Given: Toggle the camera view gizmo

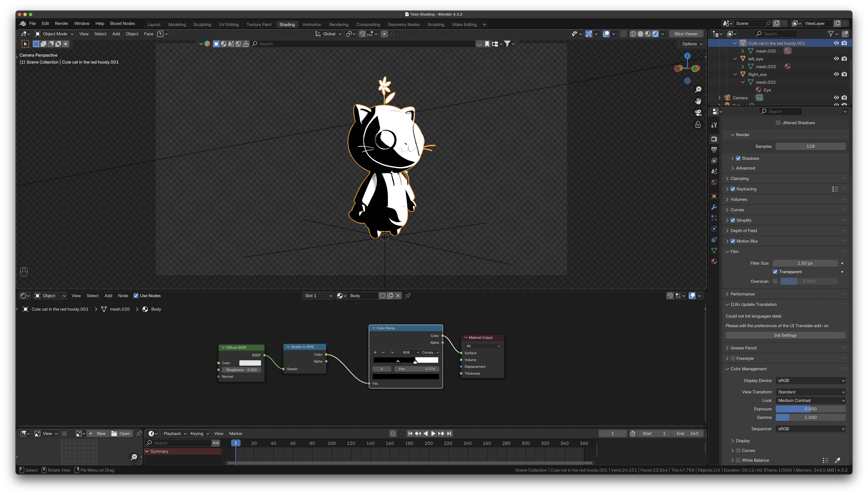Looking at the screenshot, I should [x=698, y=113].
